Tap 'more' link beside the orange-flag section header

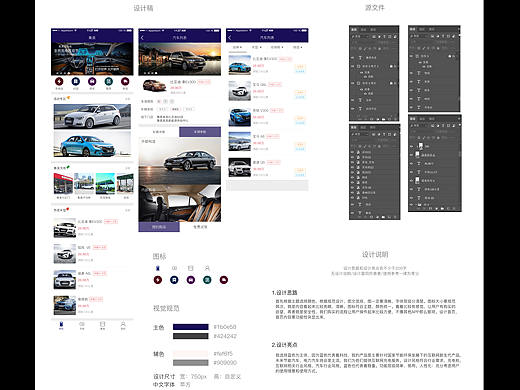(127, 99)
